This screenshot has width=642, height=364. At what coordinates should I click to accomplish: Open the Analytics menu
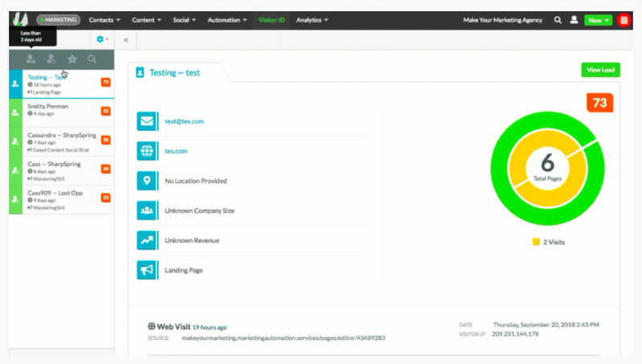(312, 19)
